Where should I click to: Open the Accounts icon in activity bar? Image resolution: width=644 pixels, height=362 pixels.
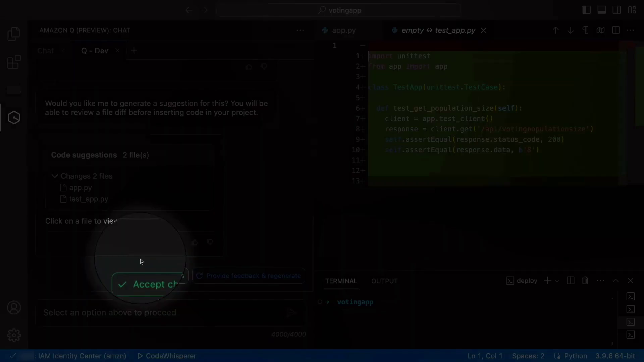(x=14, y=307)
